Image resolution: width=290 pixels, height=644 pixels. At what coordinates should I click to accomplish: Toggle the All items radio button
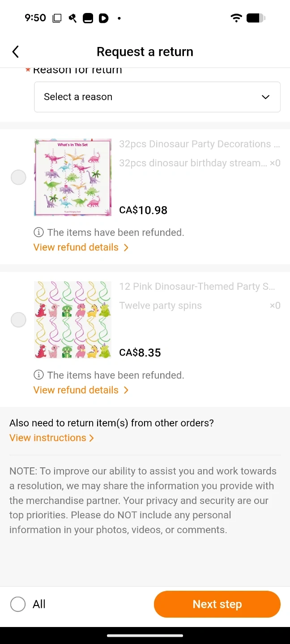coord(18,605)
